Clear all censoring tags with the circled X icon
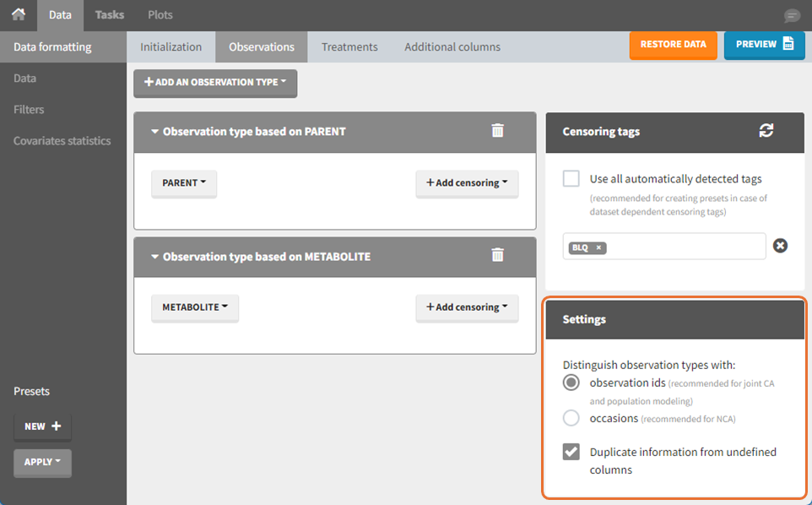 click(781, 246)
